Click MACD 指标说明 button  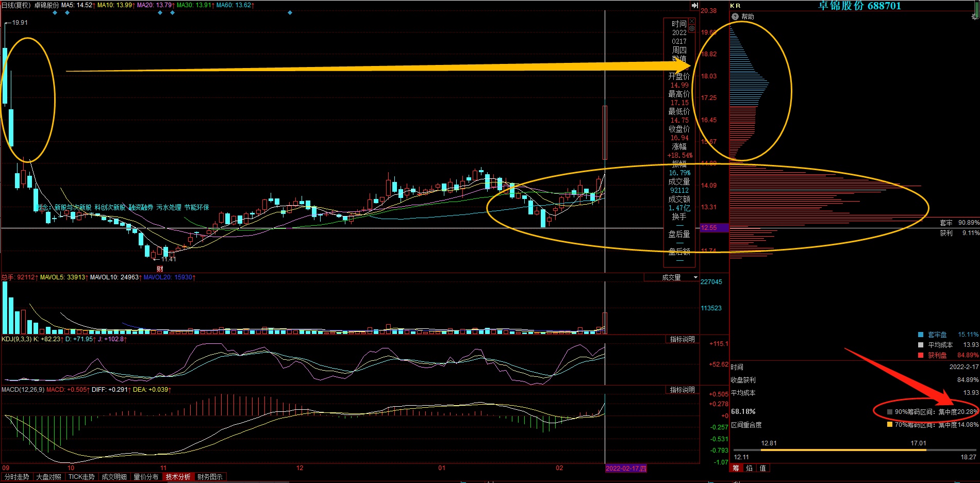[x=682, y=390]
